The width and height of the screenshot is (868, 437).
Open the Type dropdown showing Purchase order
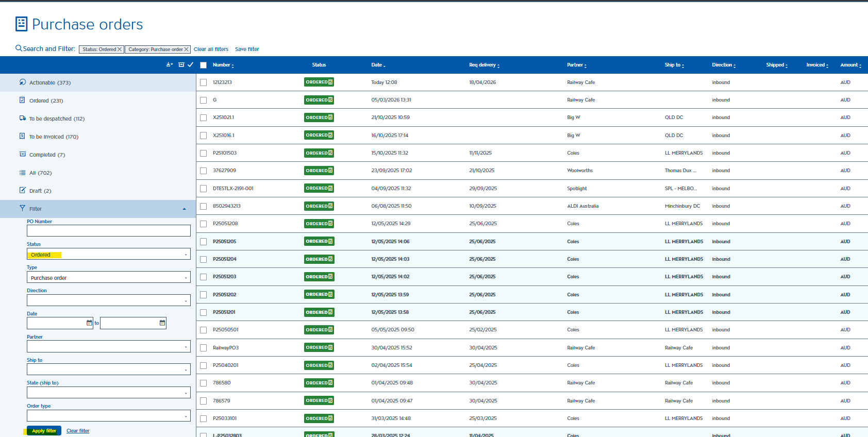109,277
